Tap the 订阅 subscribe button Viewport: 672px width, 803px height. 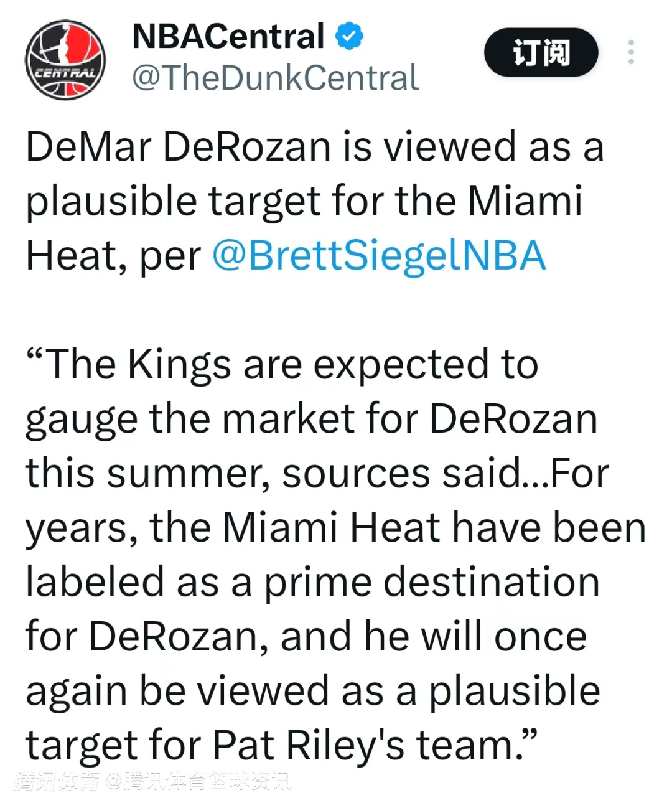click(x=541, y=52)
